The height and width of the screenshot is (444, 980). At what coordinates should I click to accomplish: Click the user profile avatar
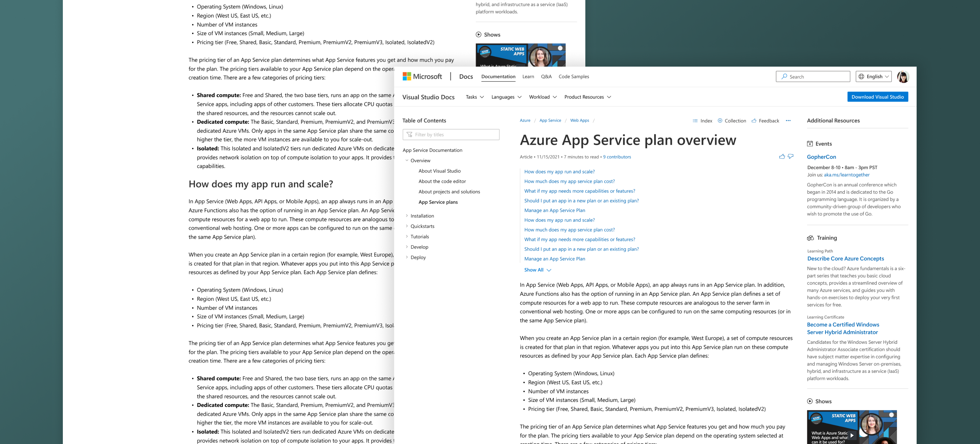click(x=903, y=76)
